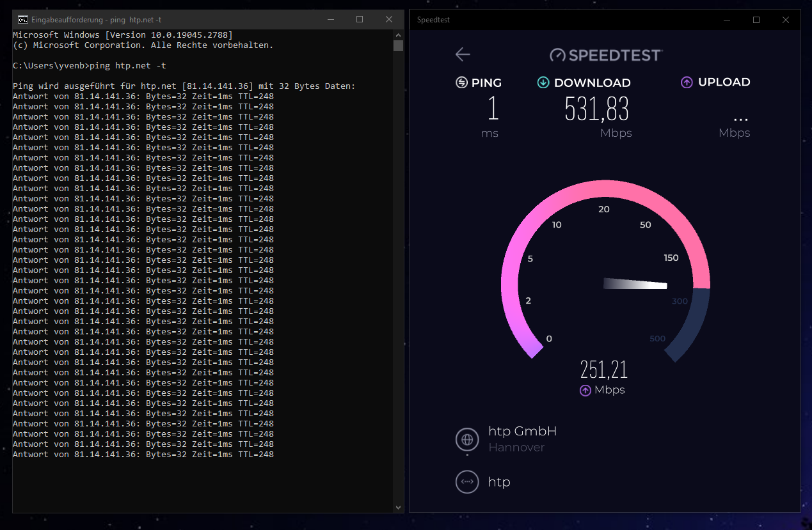Click the 'Alle Rechte vorbehalten' copyright line
The width and height of the screenshot is (812, 530).
pyautogui.click(x=143, y=45)
